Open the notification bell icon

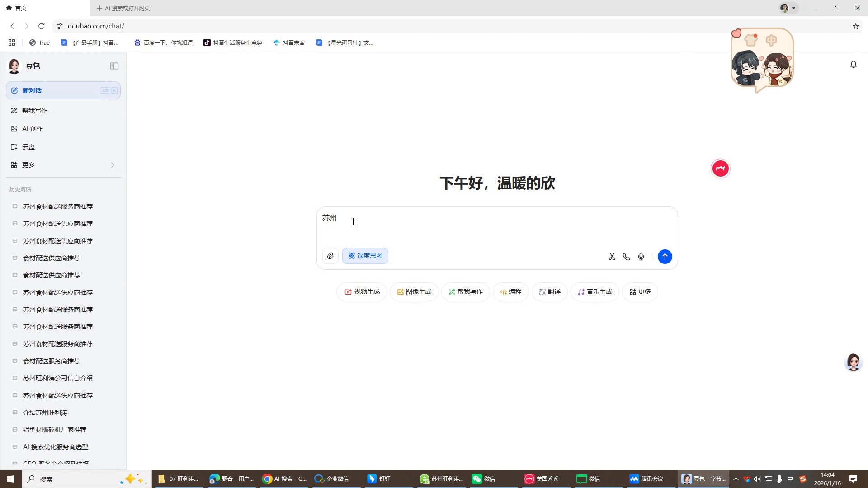click(853, 65)
